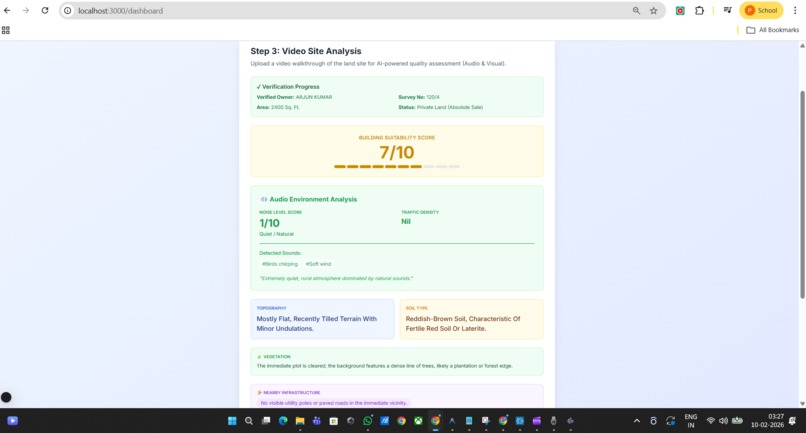Open the zoom magnifier in address bar
Image resolution: width=806 pixels, height=433 pixels.
click(636, 10)
